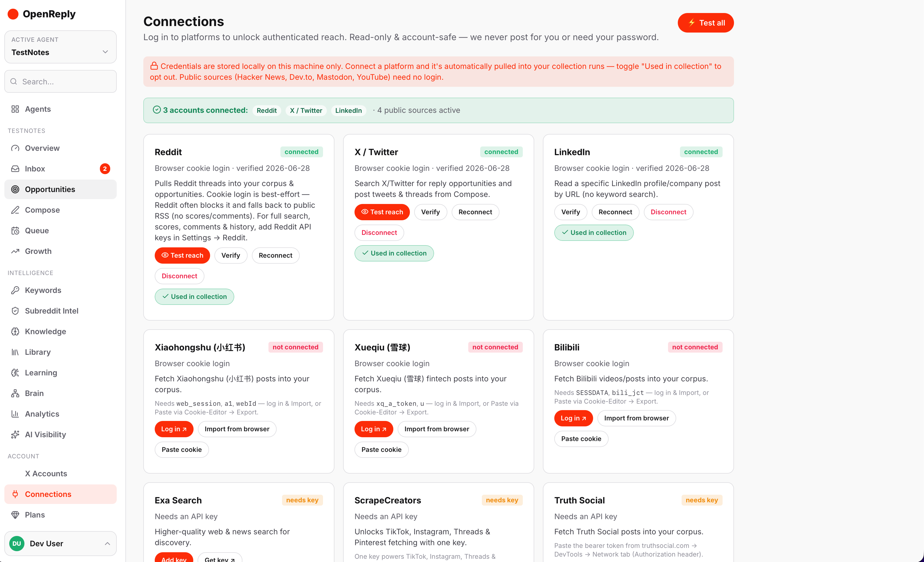Click the Keywords key icon
Screen dimensions: 924x562
pyautogui.click(x=15, y=290)
